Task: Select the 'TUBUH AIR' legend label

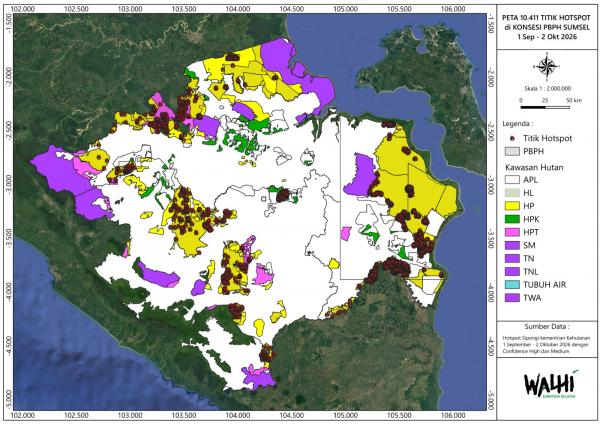Action: point(545,285)
